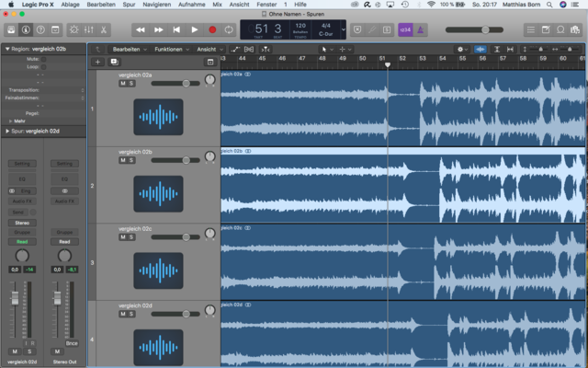Click the Rewind transport button
This screenshot has height=368, width=588.
[x=141, y=30]
